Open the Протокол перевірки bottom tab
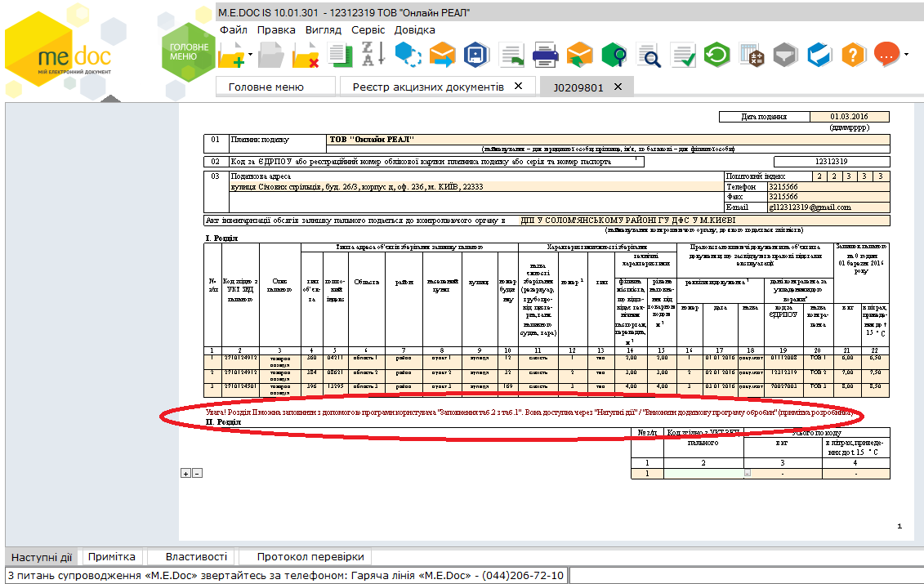Image resolution: width=924 pixels, height=584 pixels. [310, 557]
